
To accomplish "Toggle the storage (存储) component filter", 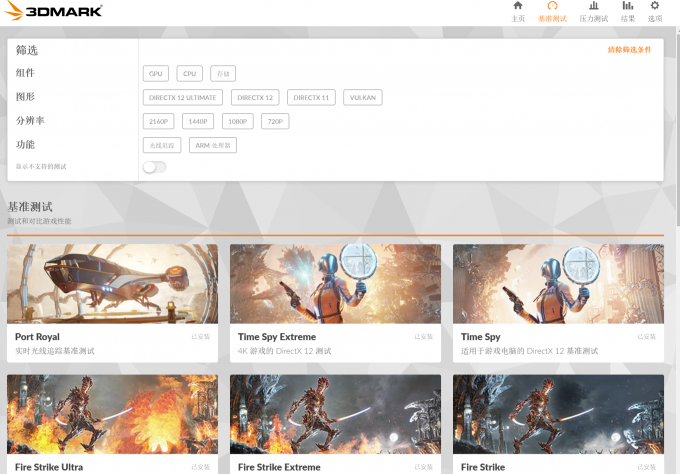I will pos(223,74).
